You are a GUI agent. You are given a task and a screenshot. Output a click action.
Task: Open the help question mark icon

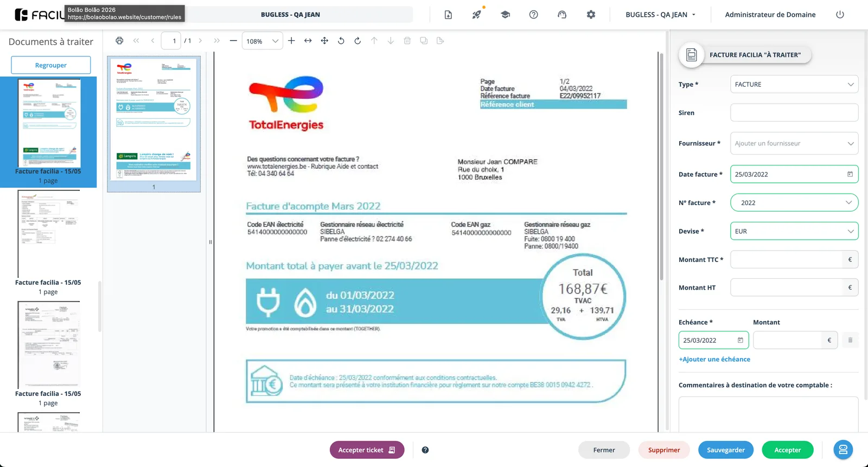pyautogui.click(x=533, y=15)
